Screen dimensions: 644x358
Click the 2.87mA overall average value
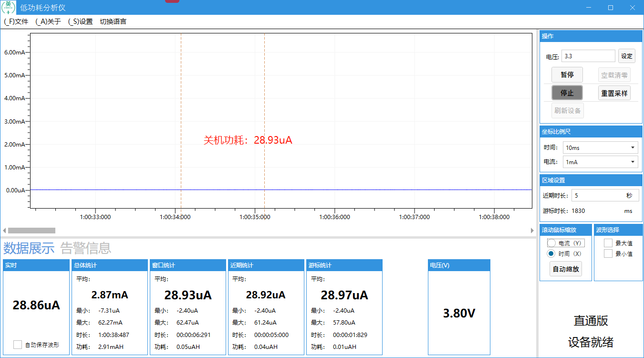110,295
